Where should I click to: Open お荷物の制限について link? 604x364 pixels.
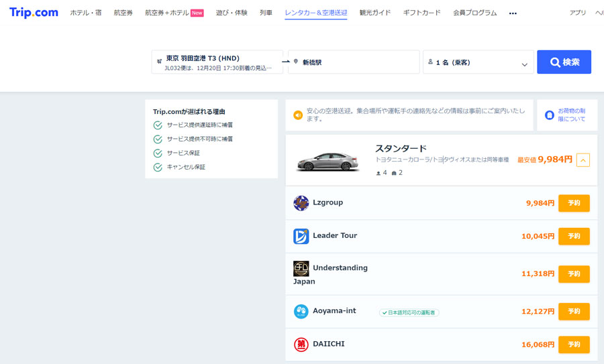click(x=572, y=115)
